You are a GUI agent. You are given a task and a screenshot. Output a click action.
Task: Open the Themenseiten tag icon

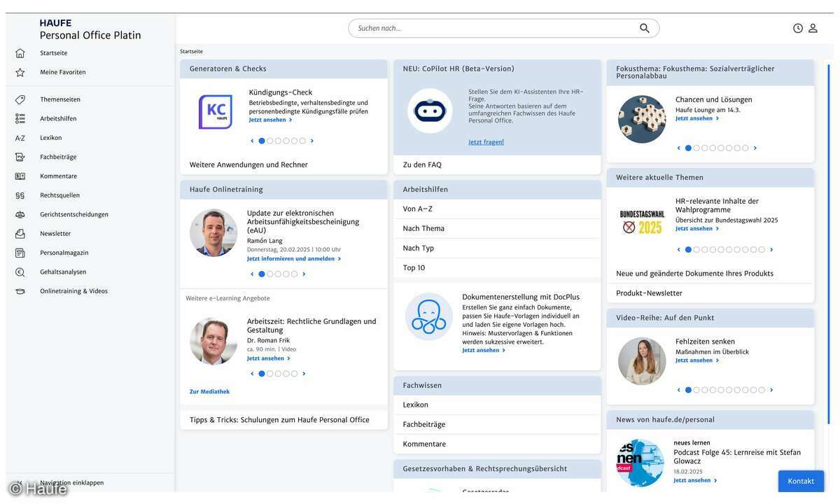[x=20, y=99]
